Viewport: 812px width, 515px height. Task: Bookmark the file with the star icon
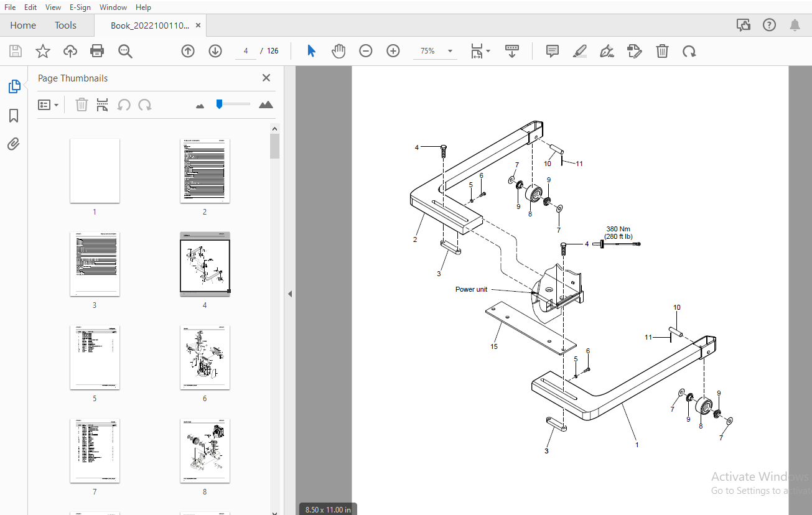[x=43, y=51]
